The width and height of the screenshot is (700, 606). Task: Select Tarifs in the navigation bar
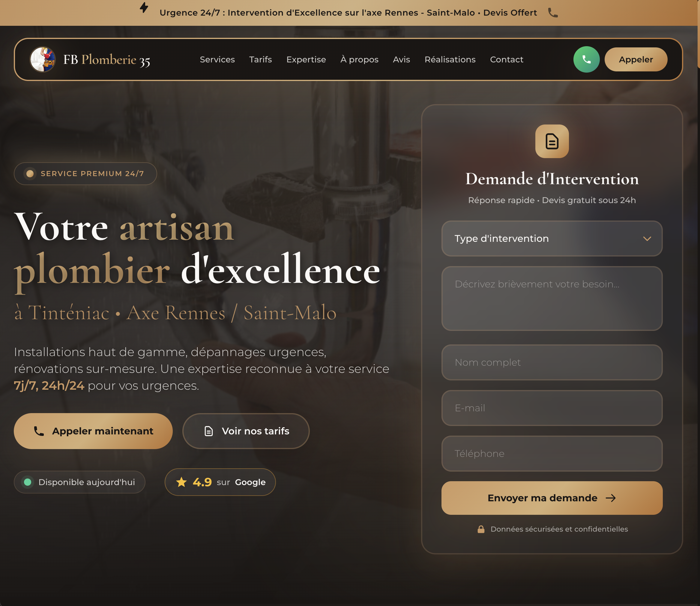click(x=260, y=59)
